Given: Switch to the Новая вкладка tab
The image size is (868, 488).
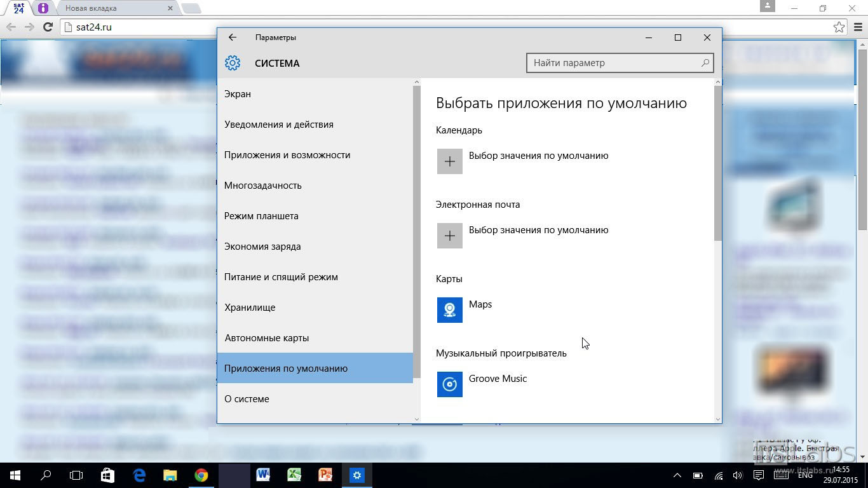Looking at the screenshot, I should click(114, 8).
